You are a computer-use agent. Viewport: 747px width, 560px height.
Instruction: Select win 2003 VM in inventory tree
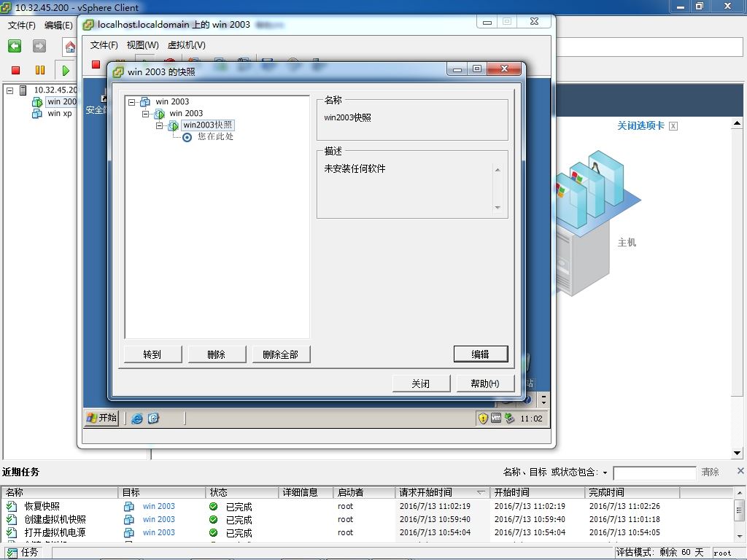[x=61, y=101]
